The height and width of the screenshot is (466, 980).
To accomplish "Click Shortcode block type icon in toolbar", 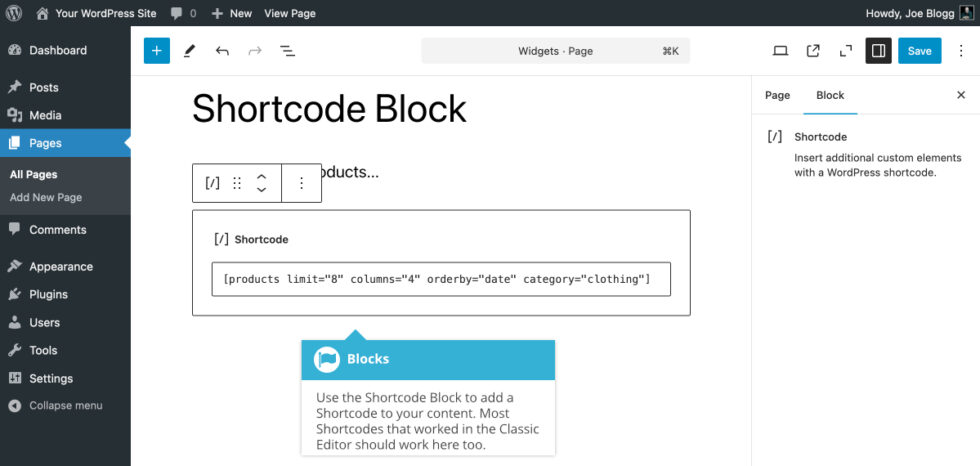I will (212, 182).
